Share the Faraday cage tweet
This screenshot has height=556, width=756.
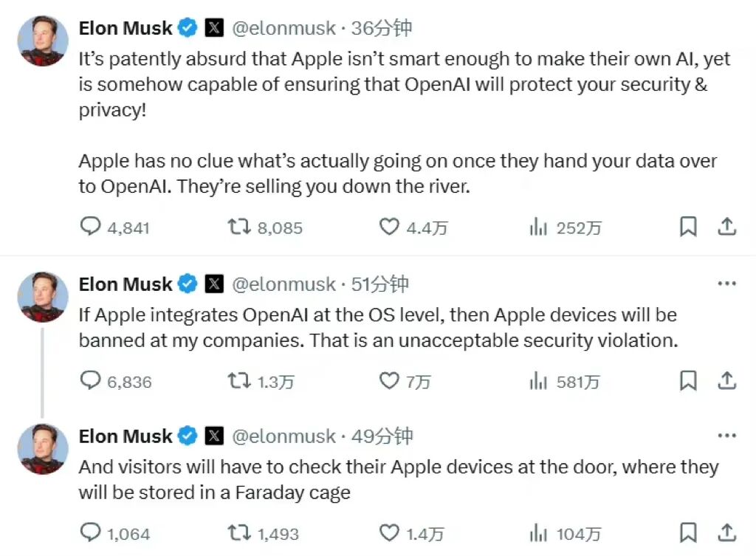727,532
